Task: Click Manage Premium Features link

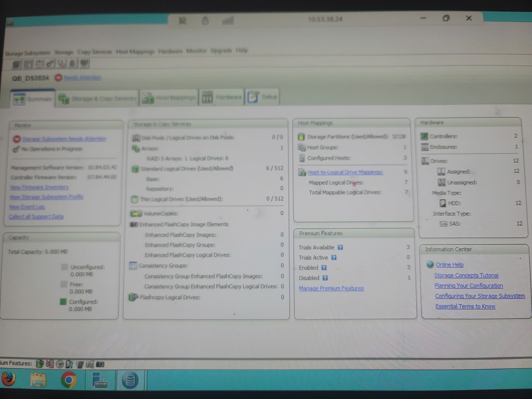Action: pos(331,288)
